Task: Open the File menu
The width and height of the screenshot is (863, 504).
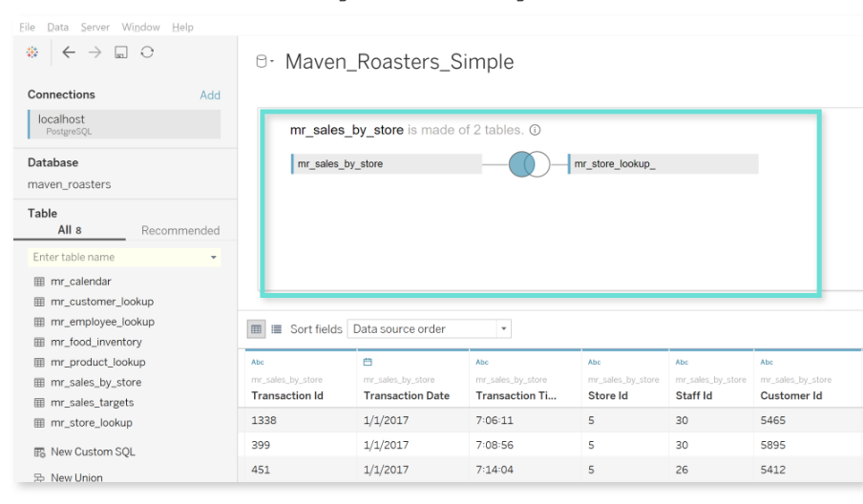Action: pyautogui.click(x=27, y=27)
